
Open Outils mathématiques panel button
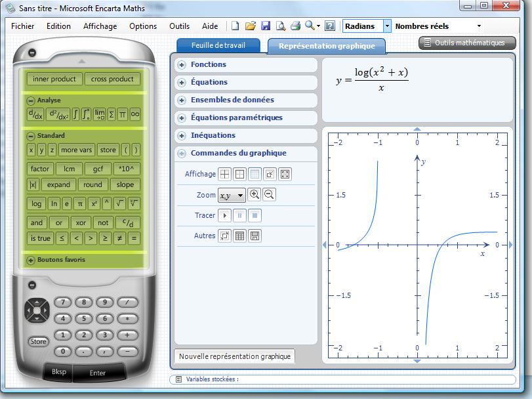click(467, 43)
